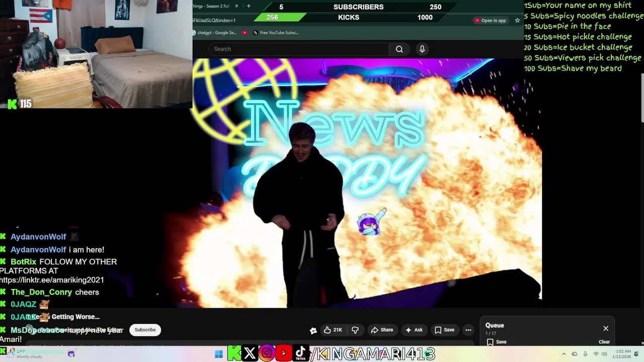
Task: Clear the video queue
Action: (x=604, y=342)
